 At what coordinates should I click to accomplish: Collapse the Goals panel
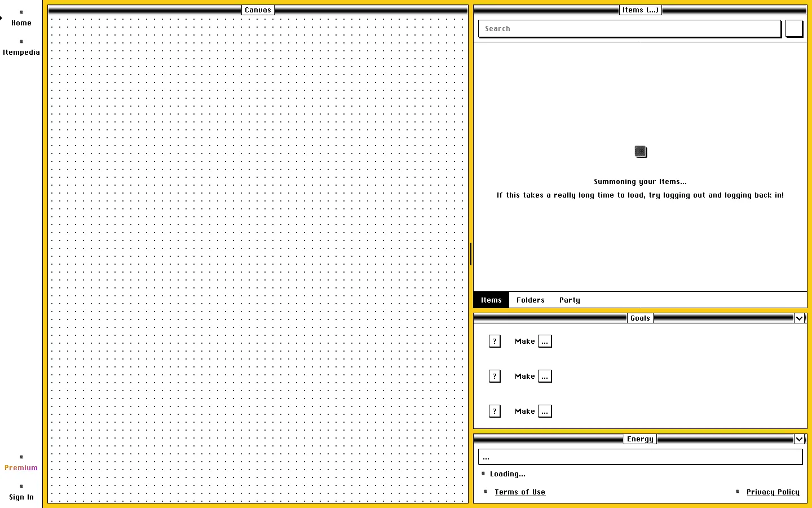point(799,318)
